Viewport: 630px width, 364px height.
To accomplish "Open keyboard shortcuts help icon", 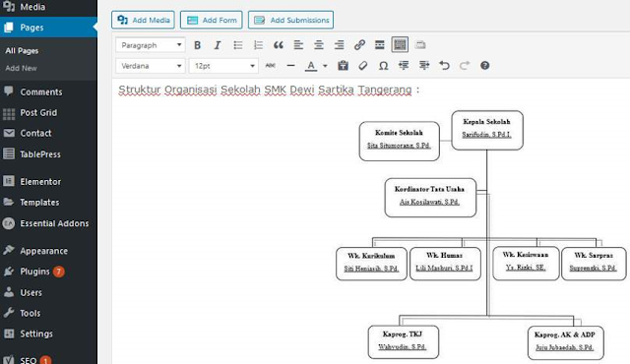I will coord(485,65).
